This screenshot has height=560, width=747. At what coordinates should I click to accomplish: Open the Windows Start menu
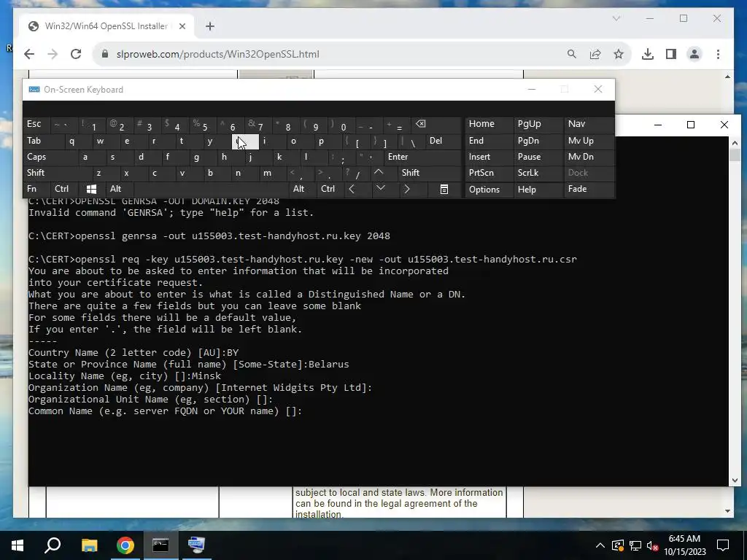point(18,545)
